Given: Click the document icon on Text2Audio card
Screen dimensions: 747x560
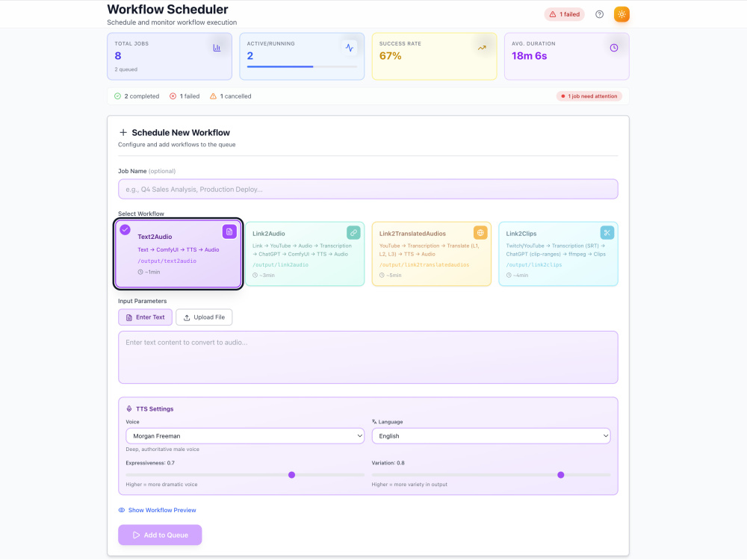Looking at the screenshot, I should coord(229,232).
